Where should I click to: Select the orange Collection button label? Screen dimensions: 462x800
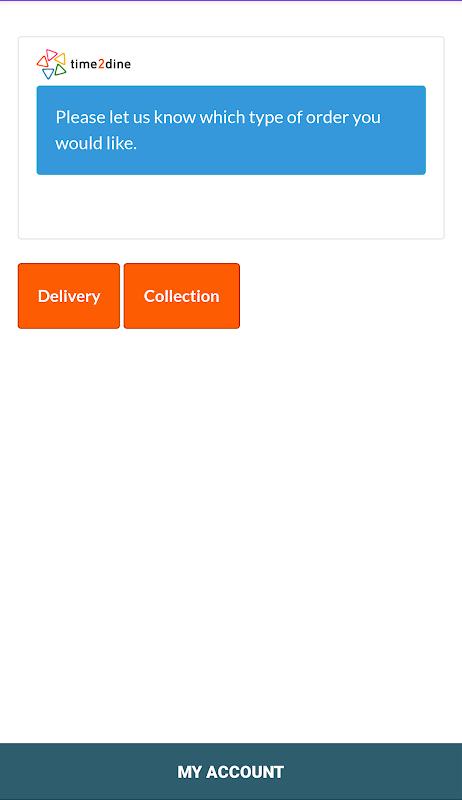[x=182, y=296]
